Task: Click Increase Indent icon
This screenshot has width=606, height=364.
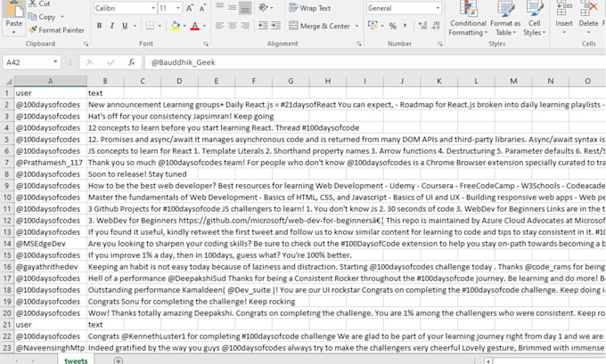Action: pyautogui.click(x=275, y=26)
